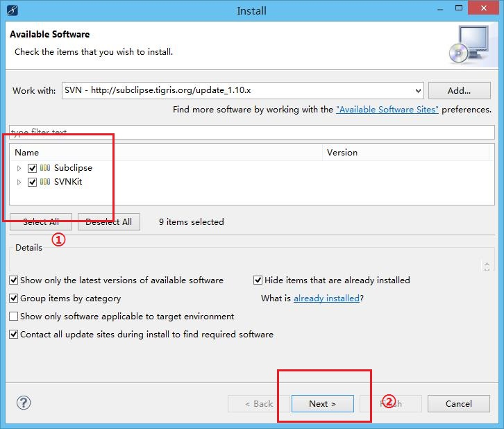Uncheck the SVNKit checkbox
504x429 pixels.
coord(32,182)
